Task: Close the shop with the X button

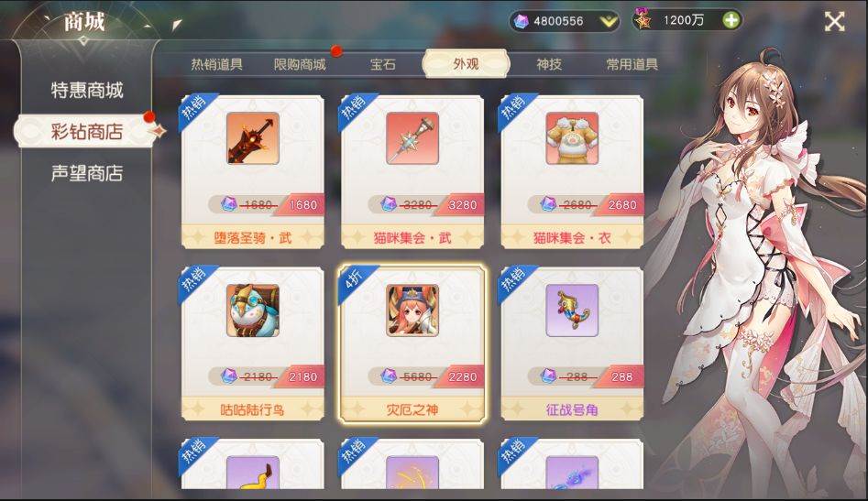Action: (x=835, y=22)
